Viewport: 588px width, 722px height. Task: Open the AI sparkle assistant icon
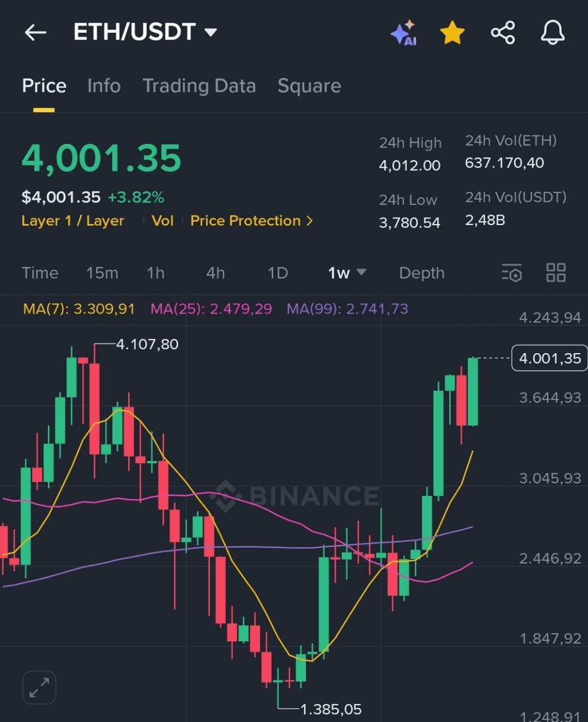(403, 33)
